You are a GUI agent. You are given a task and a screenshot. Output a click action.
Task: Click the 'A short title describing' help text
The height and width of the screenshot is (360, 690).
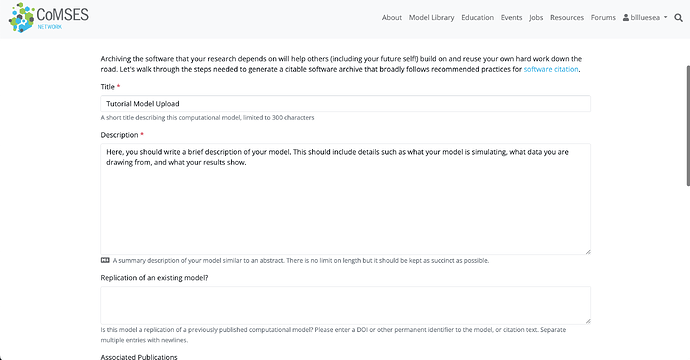(207, 118)
